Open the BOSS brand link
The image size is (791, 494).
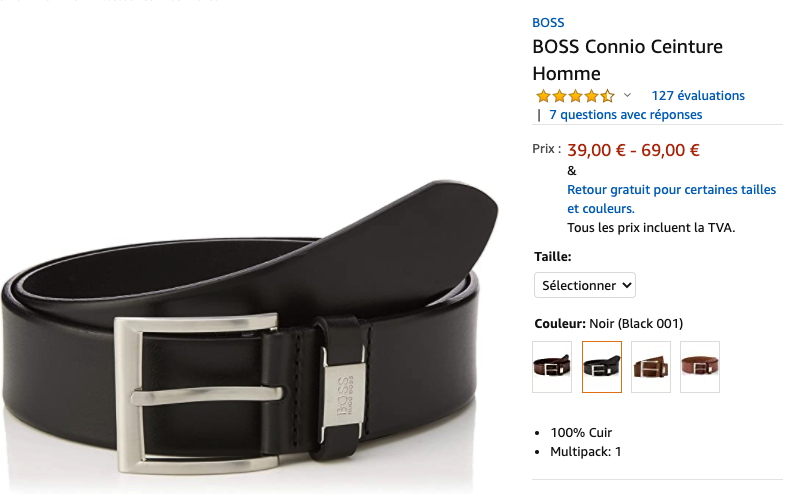coord(548,23)
